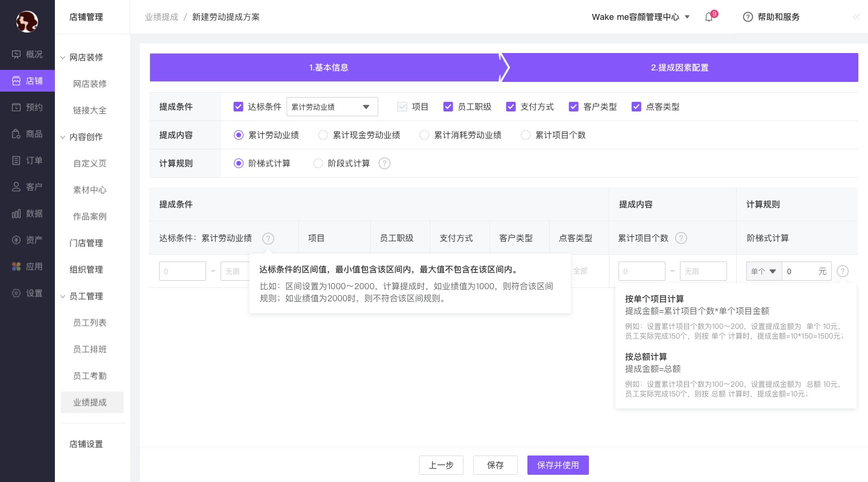
Task: Open Wake me容颜管理中心 store switcher
Action: click(x=641, y=17)
